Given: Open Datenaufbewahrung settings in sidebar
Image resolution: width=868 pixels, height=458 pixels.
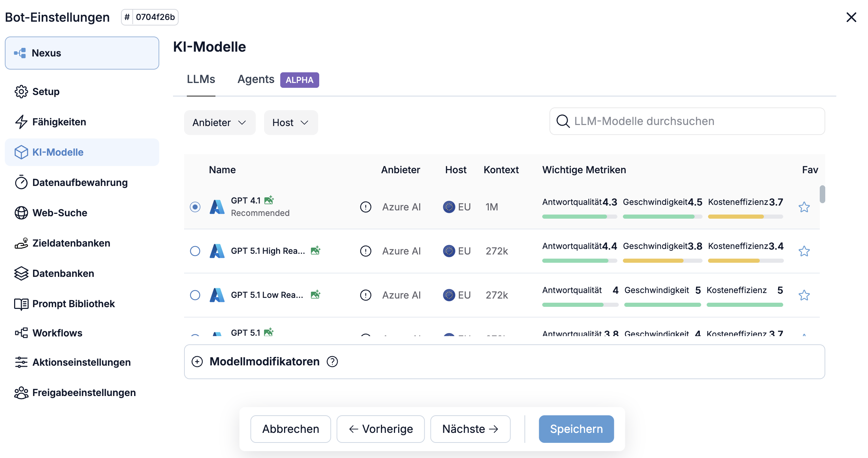Looking at the screenshot, I should [x=80, y=183].
